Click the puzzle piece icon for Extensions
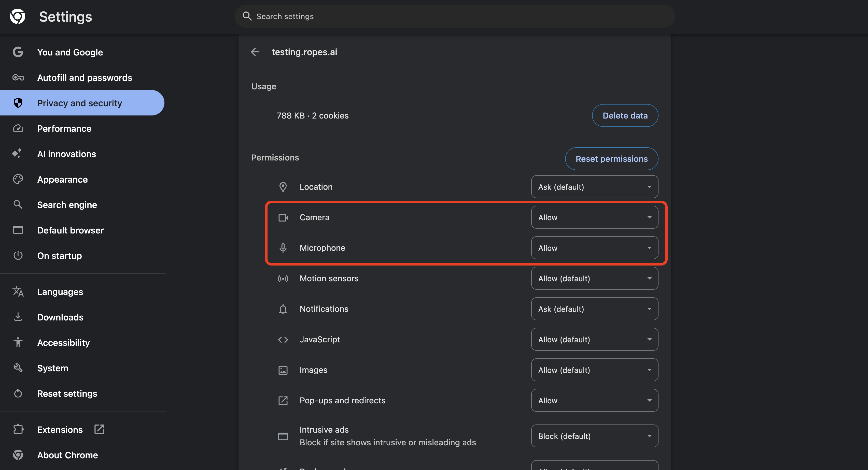The width and height of the screenshot is (868, 470). point(18,429)
